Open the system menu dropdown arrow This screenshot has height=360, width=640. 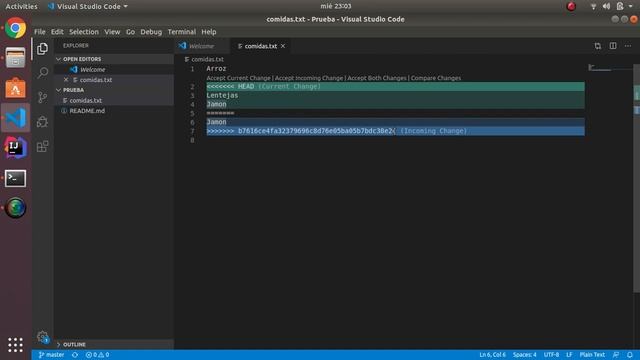(631, 6)
